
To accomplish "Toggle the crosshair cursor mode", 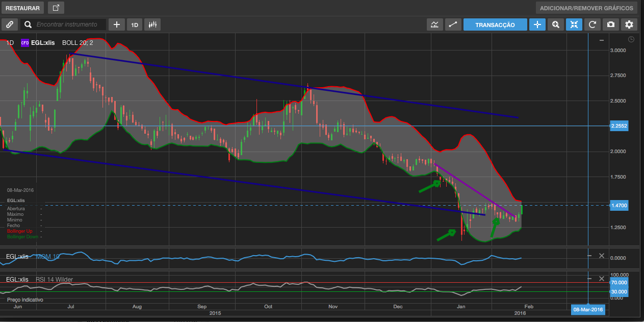I will [x=537, y=24].
